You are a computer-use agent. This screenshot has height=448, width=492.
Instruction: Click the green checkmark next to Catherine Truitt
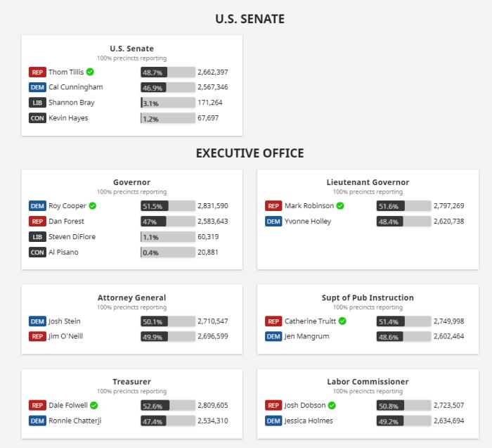[x=343, y=321]
